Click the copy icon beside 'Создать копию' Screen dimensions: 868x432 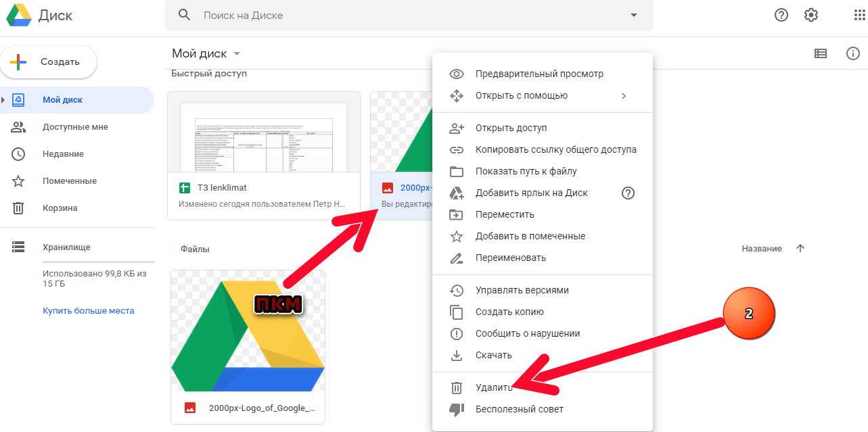457,312
